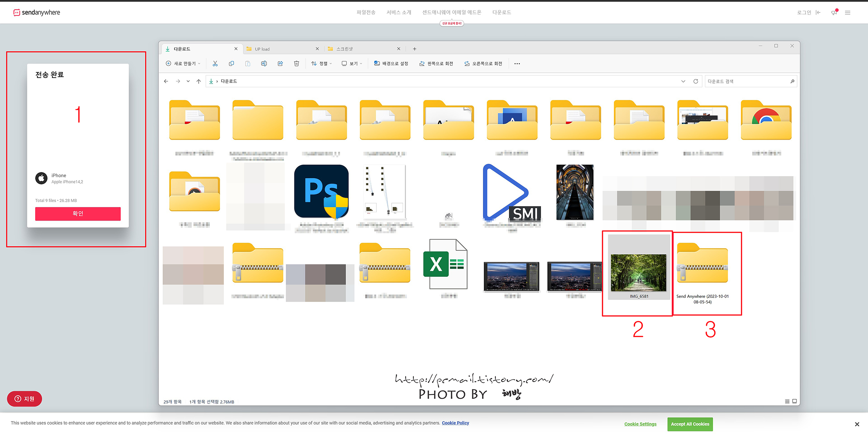Click the trash delete icon
Viewport: 868px width, 436px height.
(296, 63)
